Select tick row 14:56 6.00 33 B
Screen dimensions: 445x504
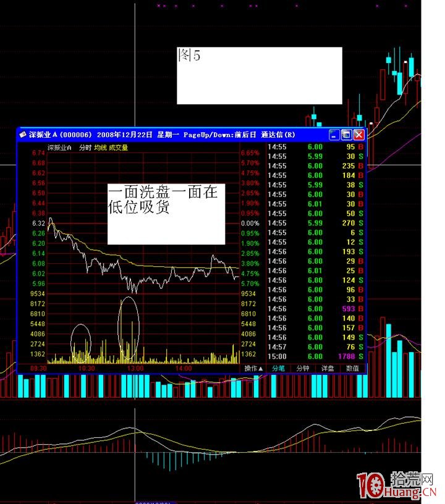[x=315, y=299]
